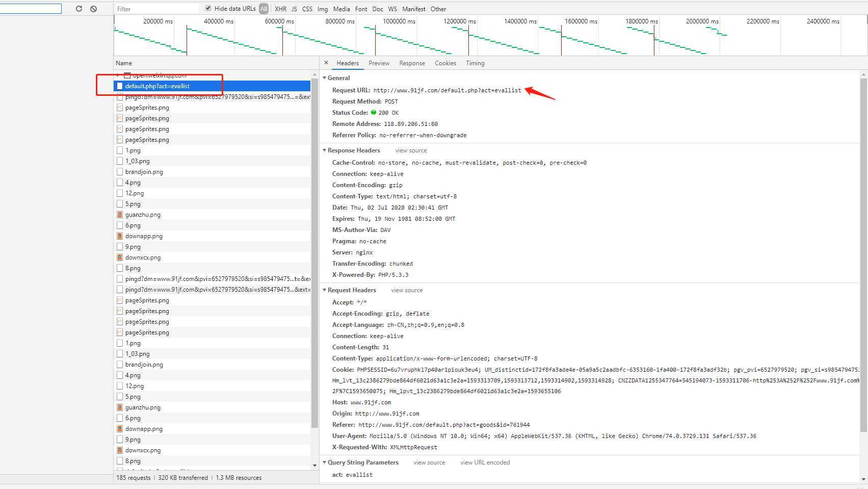This screenshot has height=489, width=868.
Task: Click the document icon of default.php?act=evallist
Action: (x=120, y=86)
